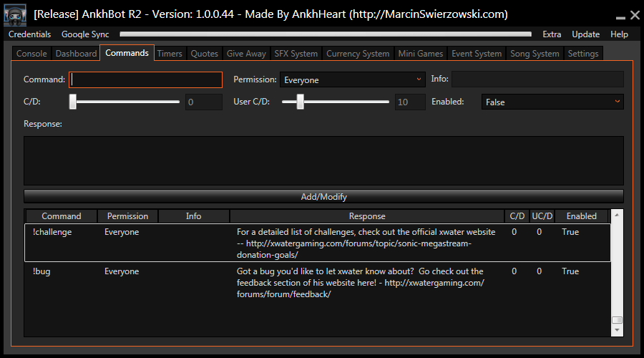This screenshot has width=644, height=358.
Task: Click the User C/D value box showing 10
Action: (410, 102)
